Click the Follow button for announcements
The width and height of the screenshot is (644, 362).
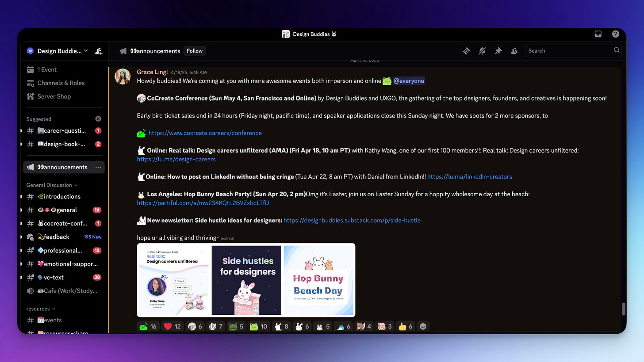(195, 51)
